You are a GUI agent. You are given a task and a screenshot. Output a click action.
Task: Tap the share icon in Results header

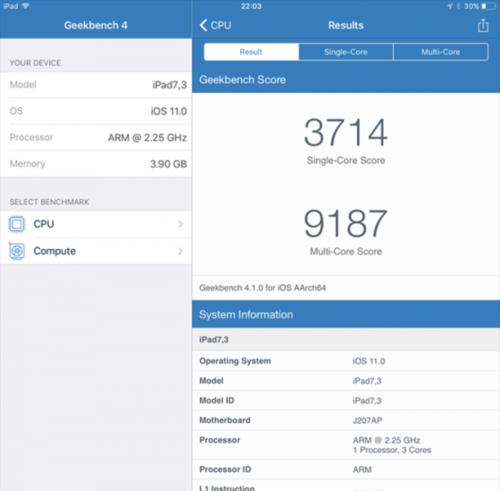[x=483, y=25]
